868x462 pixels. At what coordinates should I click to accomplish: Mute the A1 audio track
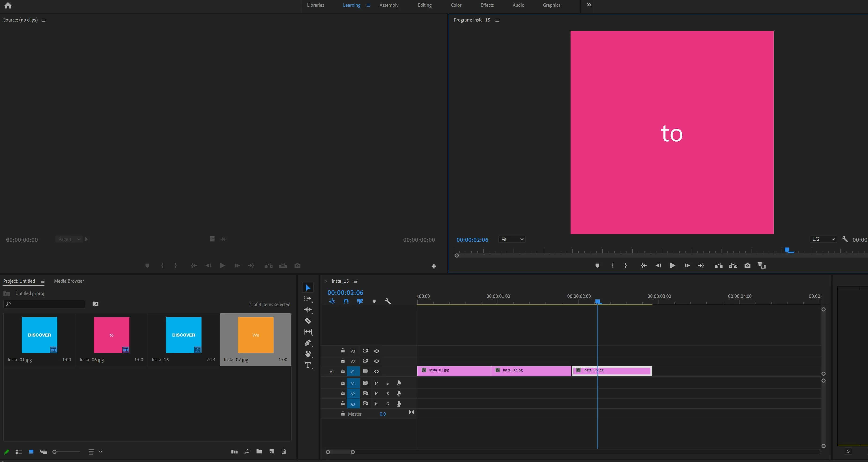pos(377,384)
